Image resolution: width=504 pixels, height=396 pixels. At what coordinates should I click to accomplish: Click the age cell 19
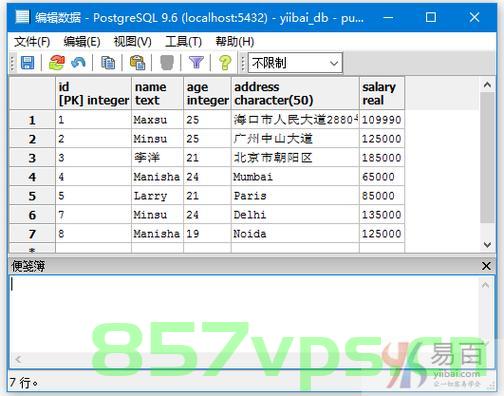[x=207, y=234]
